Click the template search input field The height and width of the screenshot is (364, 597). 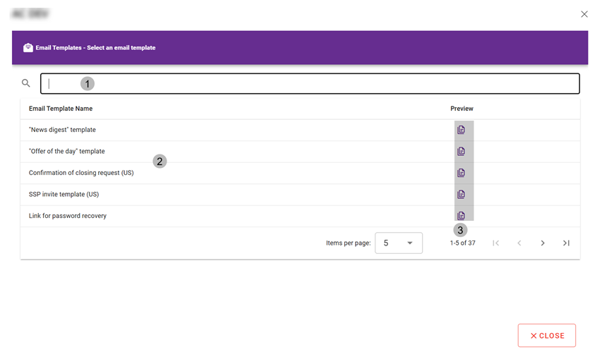coord(310,84)
